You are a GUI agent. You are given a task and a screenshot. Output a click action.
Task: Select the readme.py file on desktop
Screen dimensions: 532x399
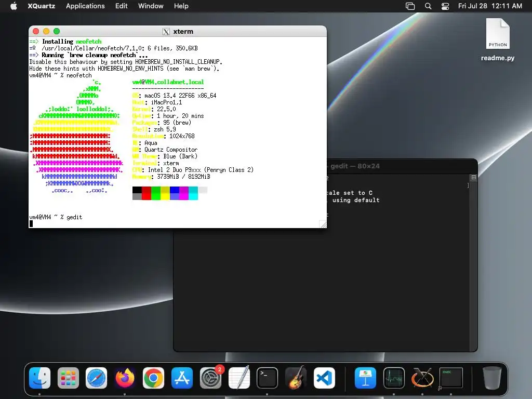498,39
